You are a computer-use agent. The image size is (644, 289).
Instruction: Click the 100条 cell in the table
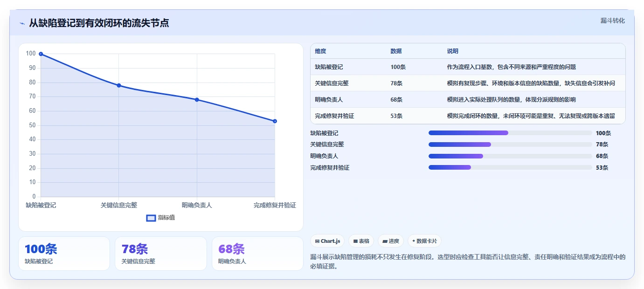click(398, 67)
